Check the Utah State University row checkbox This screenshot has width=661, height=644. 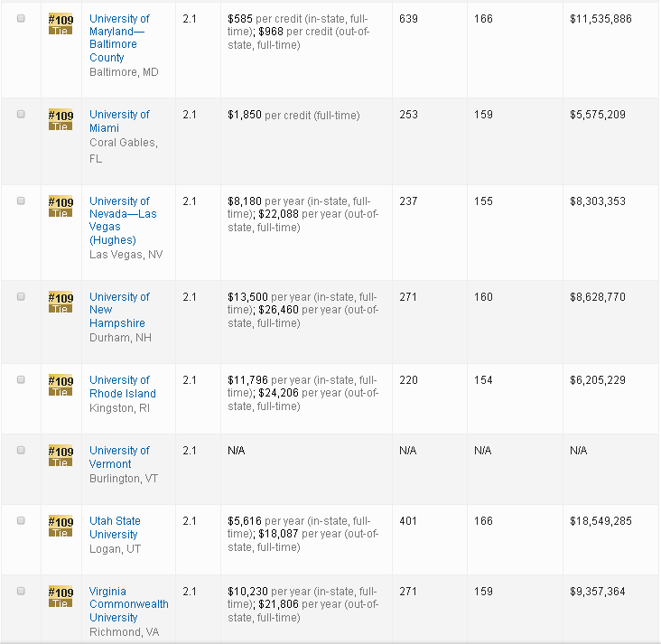pos(22,521)
